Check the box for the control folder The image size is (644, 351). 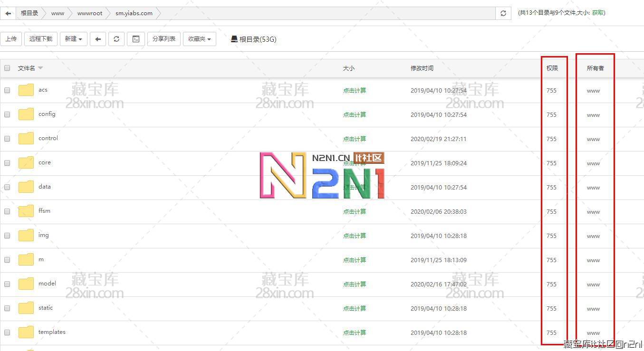(7, 139)
